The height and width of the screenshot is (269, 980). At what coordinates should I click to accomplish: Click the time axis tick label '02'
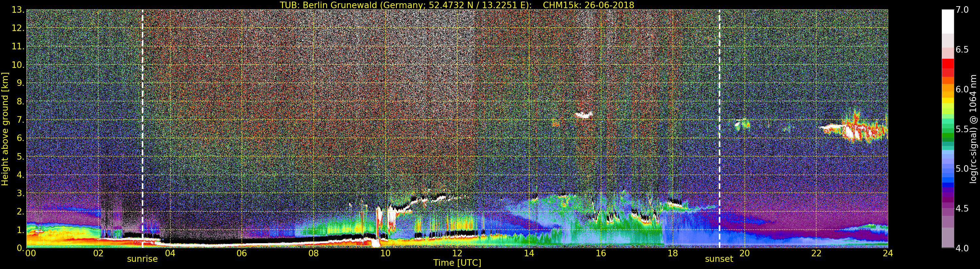pos(99,253)
